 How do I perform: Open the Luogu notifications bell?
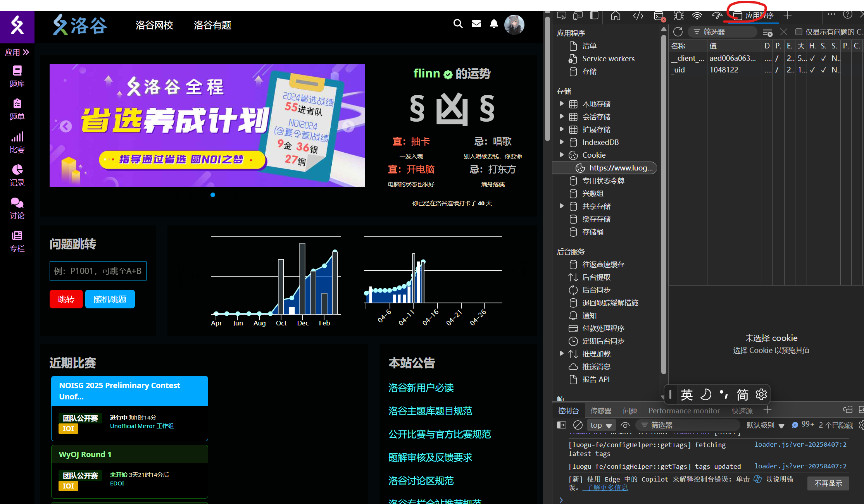click(x=494, y=24)
